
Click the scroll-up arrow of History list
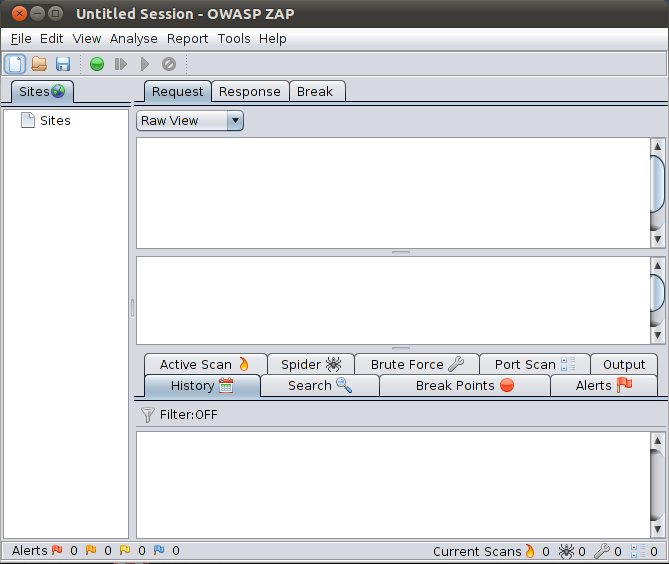[x=657, y=440]
